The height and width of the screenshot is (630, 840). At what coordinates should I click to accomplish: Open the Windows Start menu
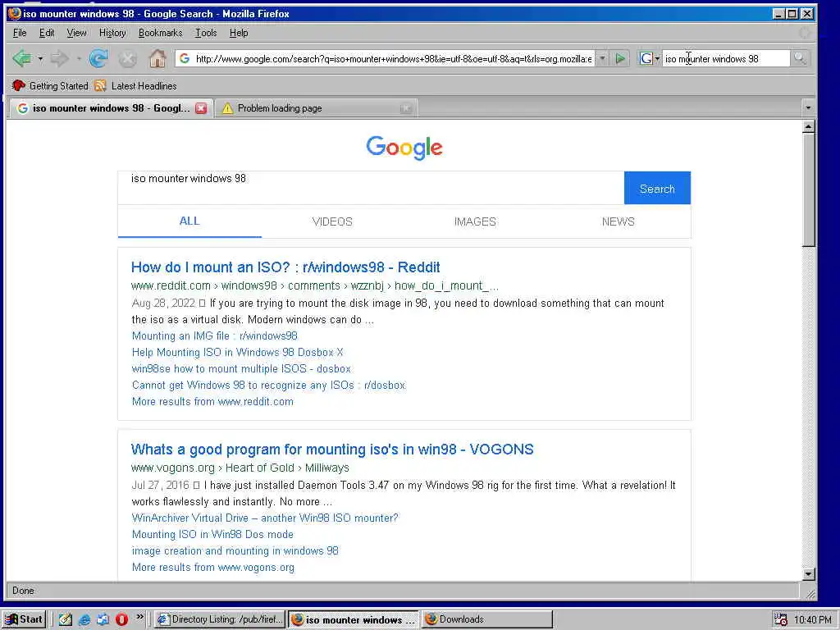(24, 619)
